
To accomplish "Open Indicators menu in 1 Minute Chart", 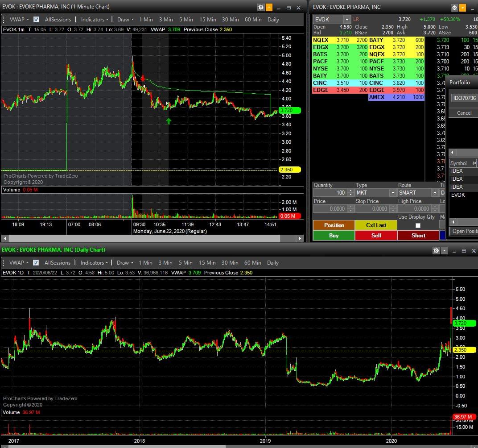I will (x=95, y=20).
